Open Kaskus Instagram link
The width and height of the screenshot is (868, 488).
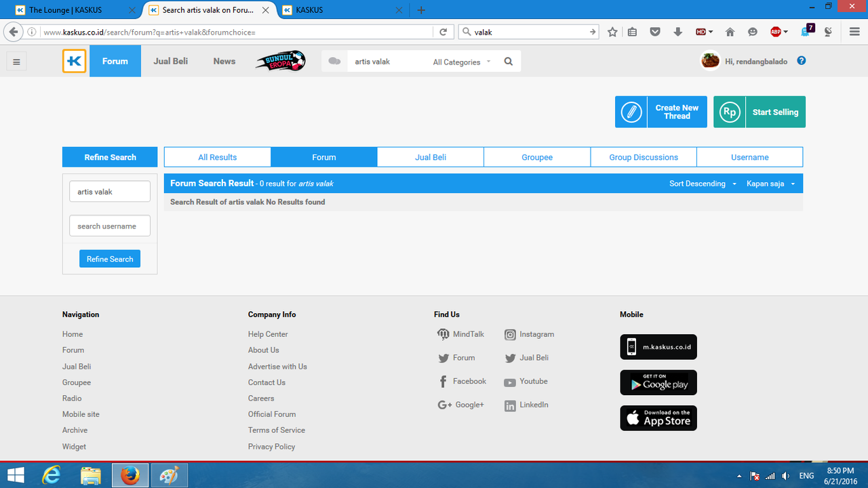(529, 334)
